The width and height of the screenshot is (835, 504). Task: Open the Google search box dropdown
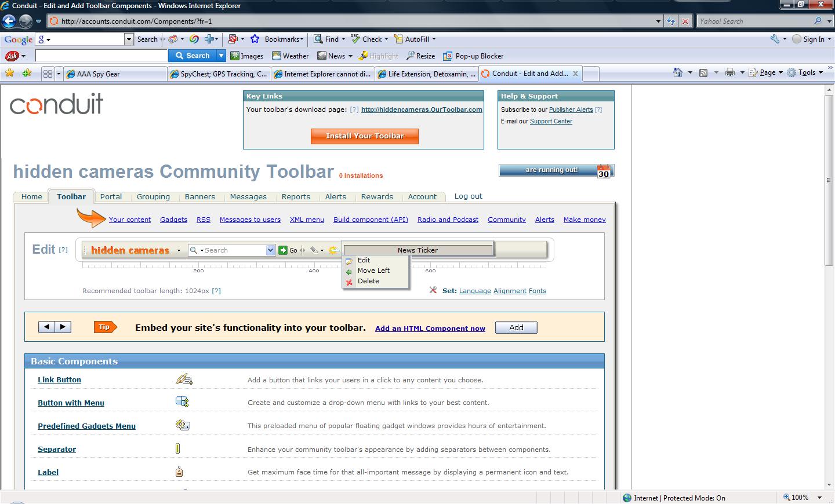(x=129, y=39)
